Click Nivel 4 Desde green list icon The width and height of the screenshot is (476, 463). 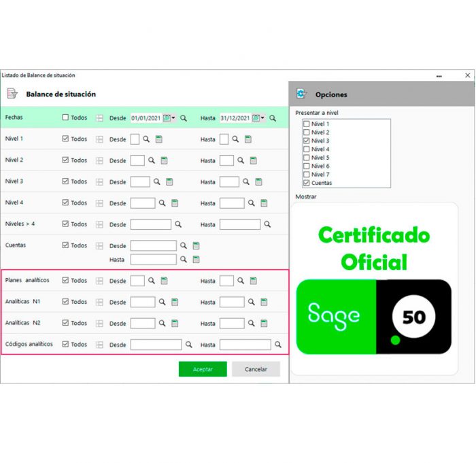click(175, 203)
